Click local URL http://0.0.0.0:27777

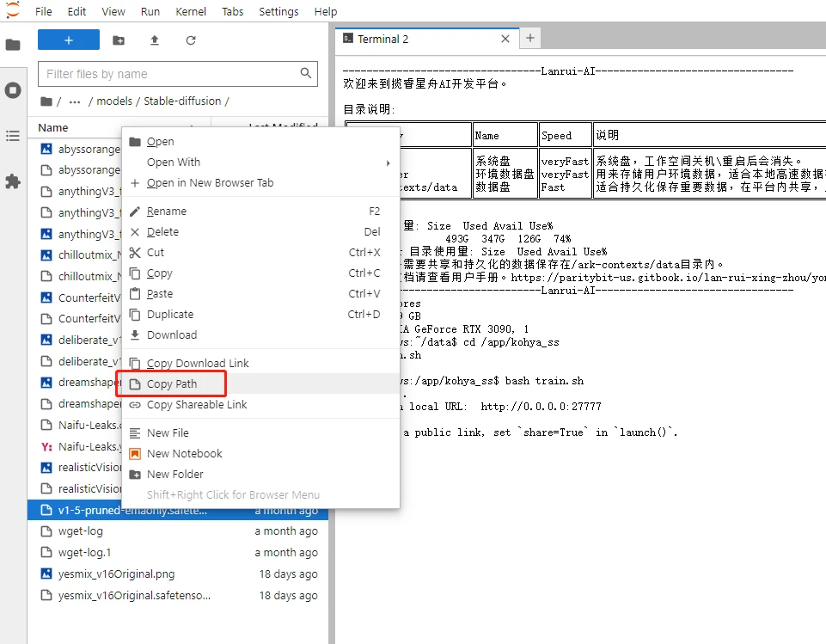[x=541, y=407]
